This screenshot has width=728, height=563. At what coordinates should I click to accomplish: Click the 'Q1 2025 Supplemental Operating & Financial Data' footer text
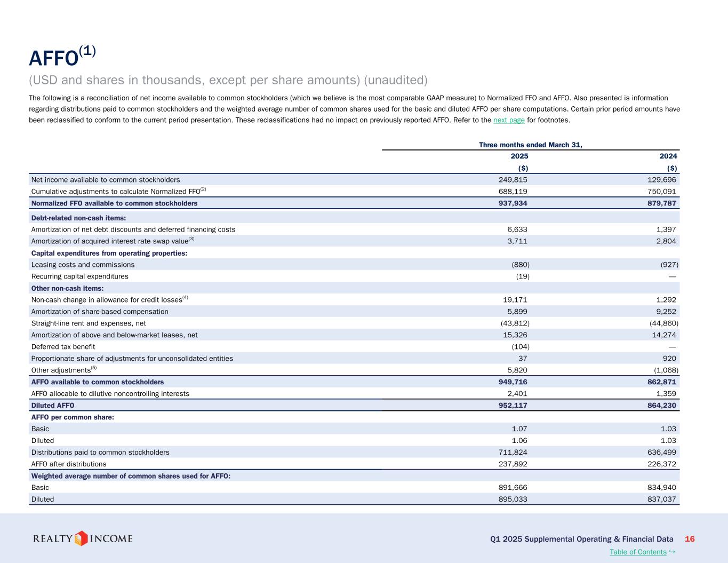coord(581,539)
